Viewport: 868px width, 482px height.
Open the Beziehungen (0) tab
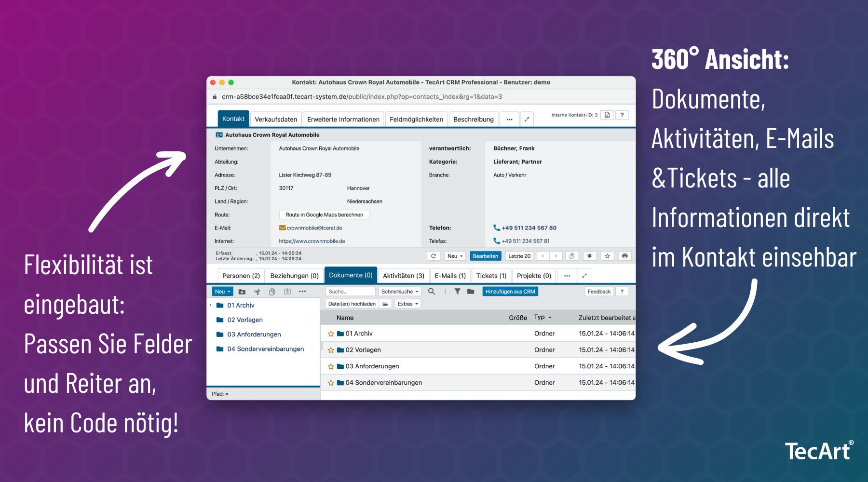pyautogui.click(x=294, y=276)
